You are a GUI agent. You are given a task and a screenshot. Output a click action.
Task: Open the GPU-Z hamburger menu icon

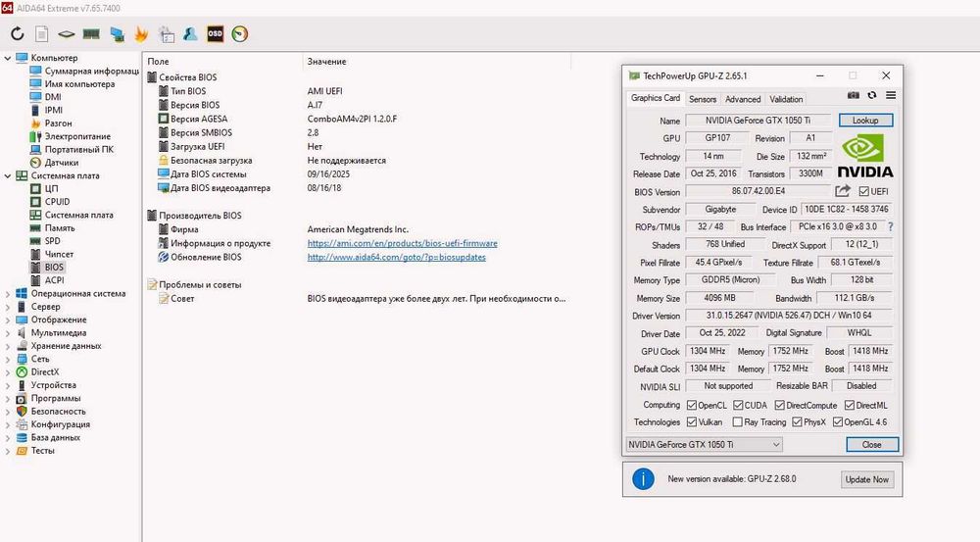[891, 95]
